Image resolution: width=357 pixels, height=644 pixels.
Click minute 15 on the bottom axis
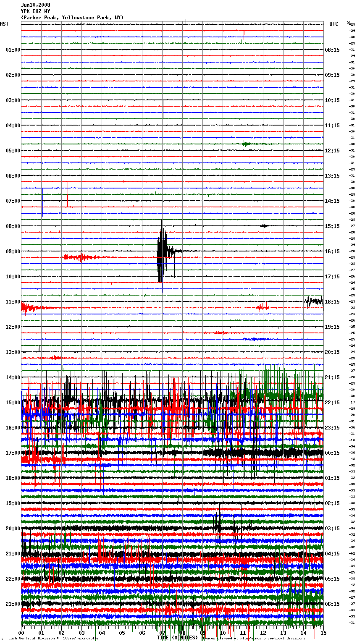pyautogui.click(x=323, y=632)
